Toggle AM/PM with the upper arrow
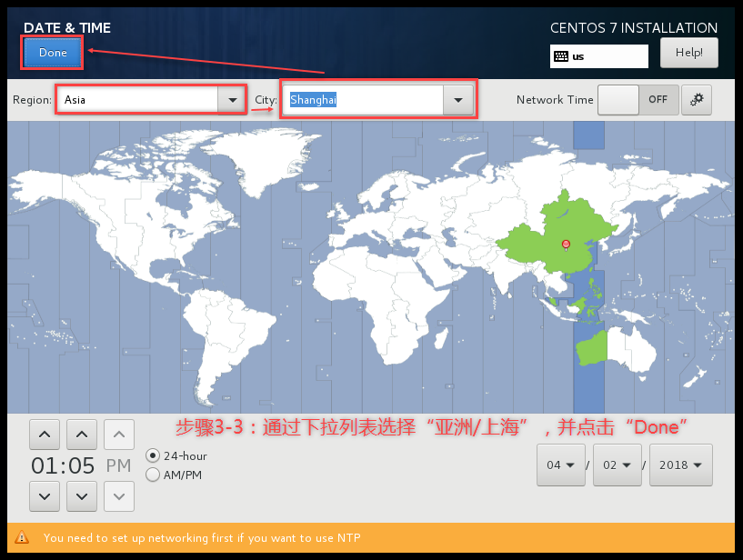The height and width of the screenshot is (560, 743). click(x=119, y=434)
